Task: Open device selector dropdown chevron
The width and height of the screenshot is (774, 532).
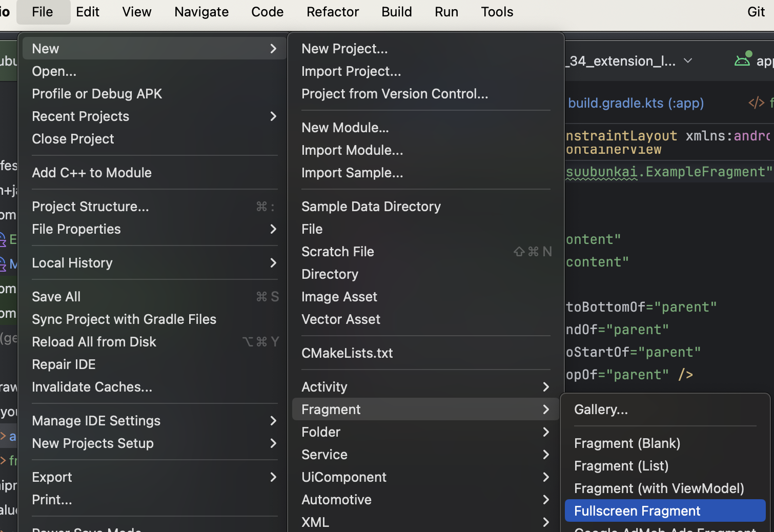Action: 688,60
